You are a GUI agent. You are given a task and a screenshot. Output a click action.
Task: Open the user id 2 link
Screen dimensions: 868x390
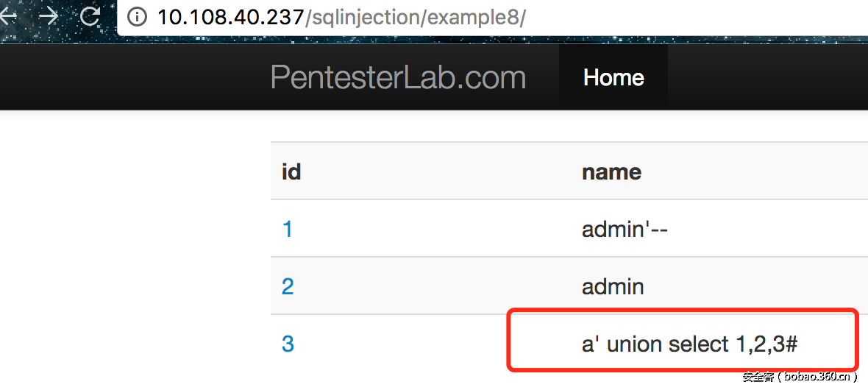tap(288, 286)
